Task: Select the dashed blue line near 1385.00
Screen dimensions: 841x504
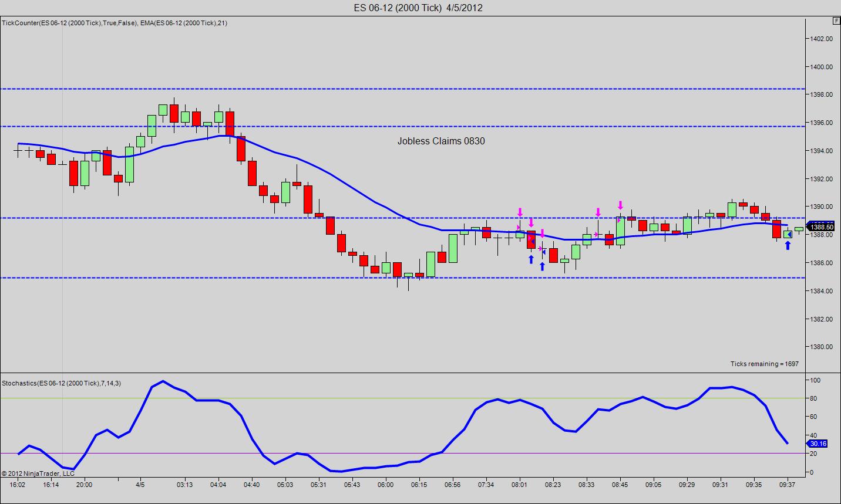Action: tap(402, 278)
